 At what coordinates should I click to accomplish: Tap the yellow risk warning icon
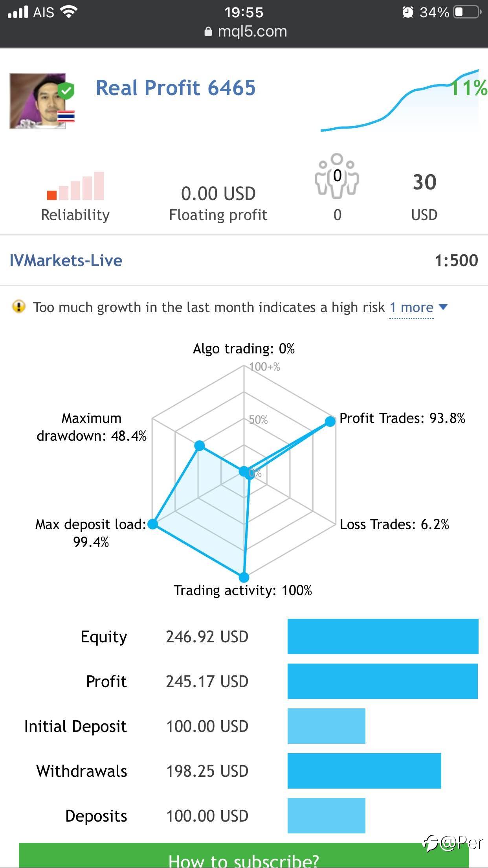coord(18,306)
